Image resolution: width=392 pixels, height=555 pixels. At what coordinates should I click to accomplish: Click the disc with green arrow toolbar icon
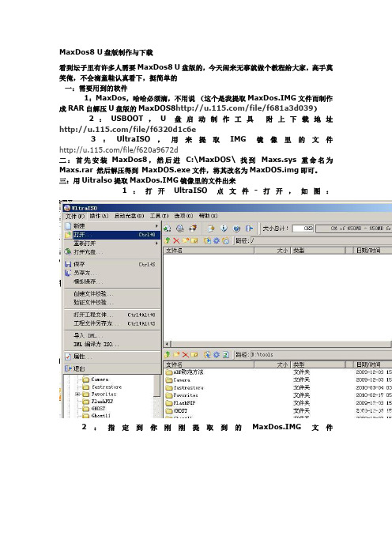[168, 228]
